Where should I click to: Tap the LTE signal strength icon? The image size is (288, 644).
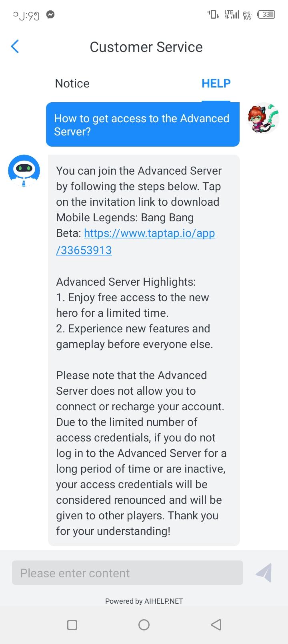point(232,15)
